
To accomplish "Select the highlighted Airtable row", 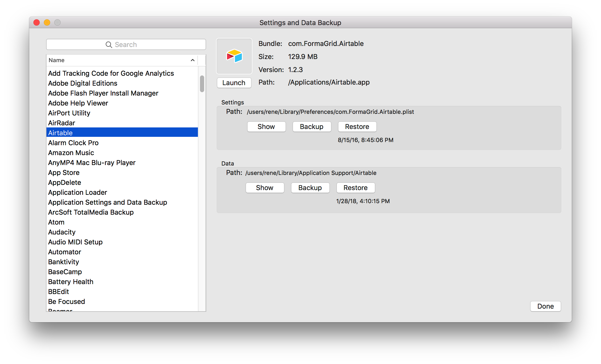I will click(122, 132).
